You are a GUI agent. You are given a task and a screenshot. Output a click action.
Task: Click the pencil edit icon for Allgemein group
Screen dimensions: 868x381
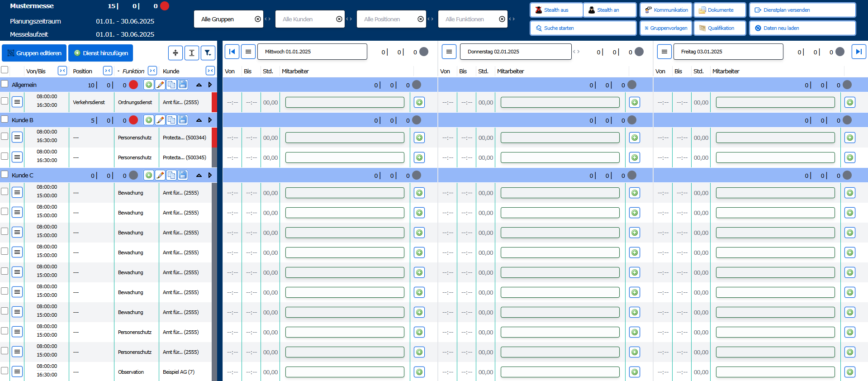point(160,85)
